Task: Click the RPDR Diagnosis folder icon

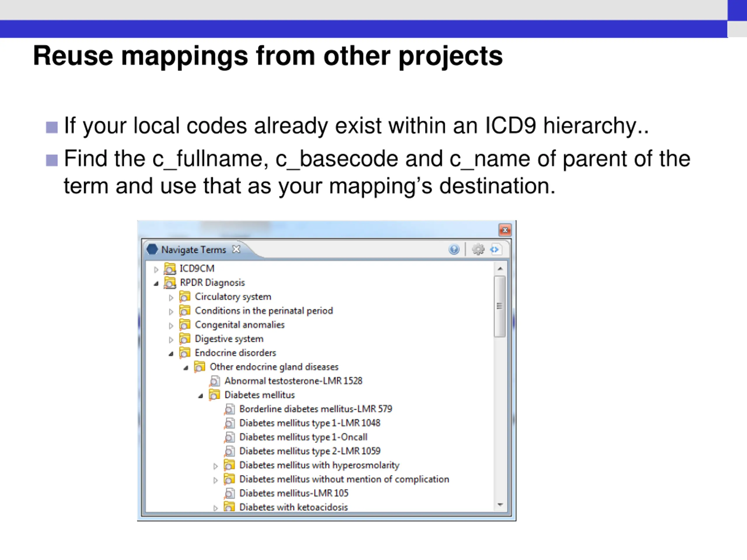Action: pos(170,283)
